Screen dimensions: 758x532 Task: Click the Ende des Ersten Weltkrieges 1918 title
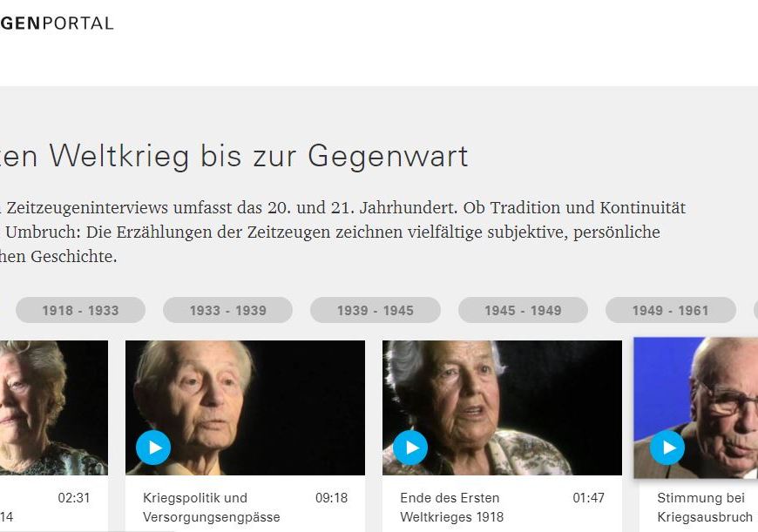click(451, 508)
